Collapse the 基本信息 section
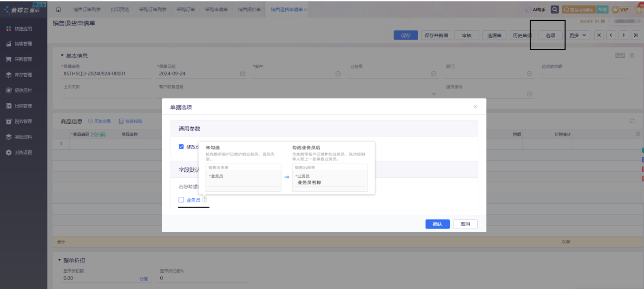 click(62, 55)
